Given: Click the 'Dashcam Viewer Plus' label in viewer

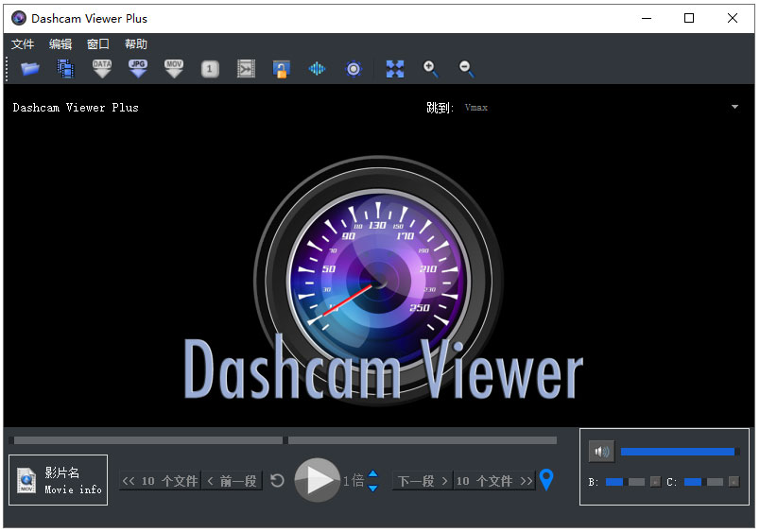Looking at the screenshot, I should point(76,108).
